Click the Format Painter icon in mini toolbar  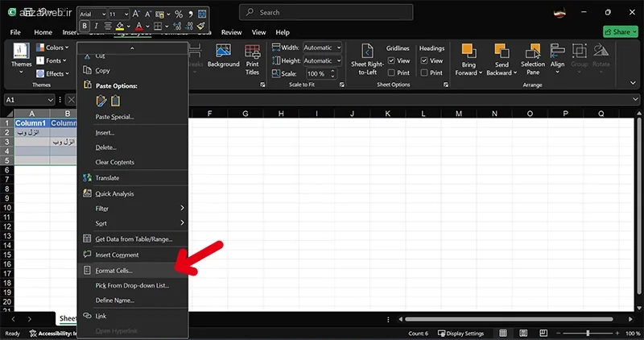(x=200, y=26)
